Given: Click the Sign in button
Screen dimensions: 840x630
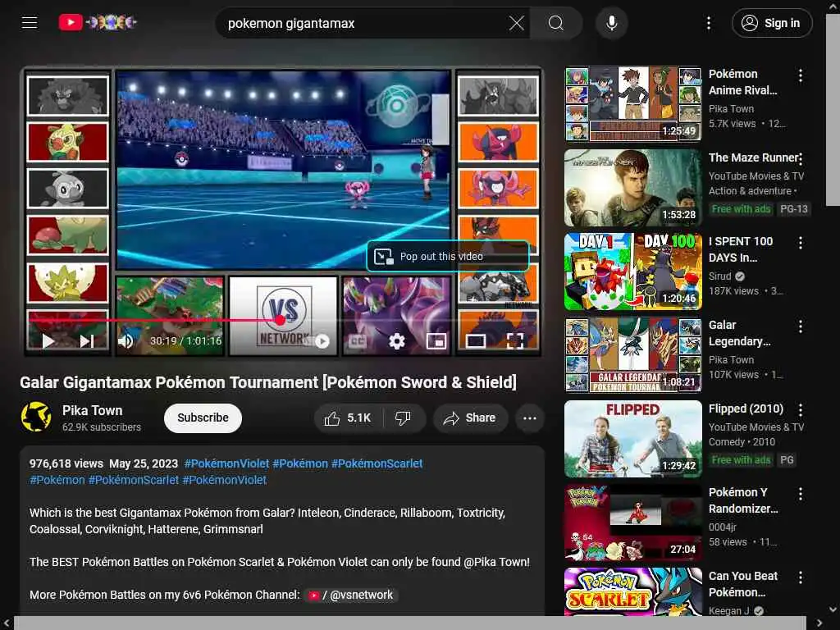Looking at the screenshot, I should tap(772, 23).
